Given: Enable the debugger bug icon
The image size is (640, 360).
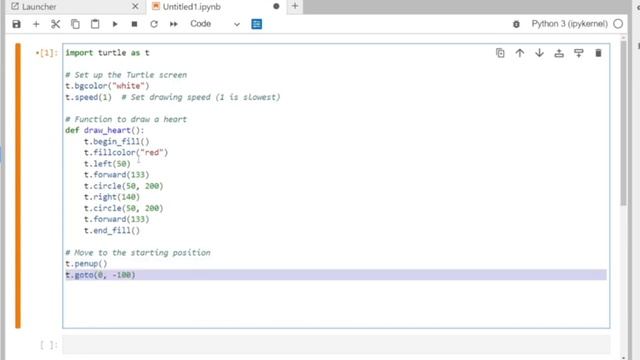Looking at the screenshot, I should (516, 24).
